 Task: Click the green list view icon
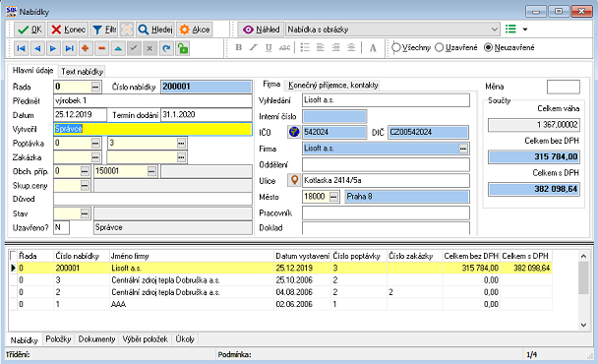click(x=510, y=29)
